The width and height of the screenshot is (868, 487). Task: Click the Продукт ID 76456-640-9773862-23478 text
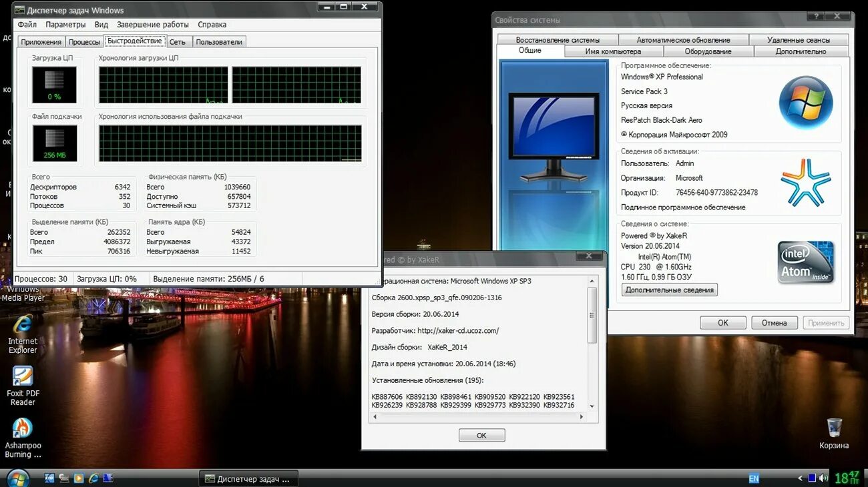(x=689, y=192)
